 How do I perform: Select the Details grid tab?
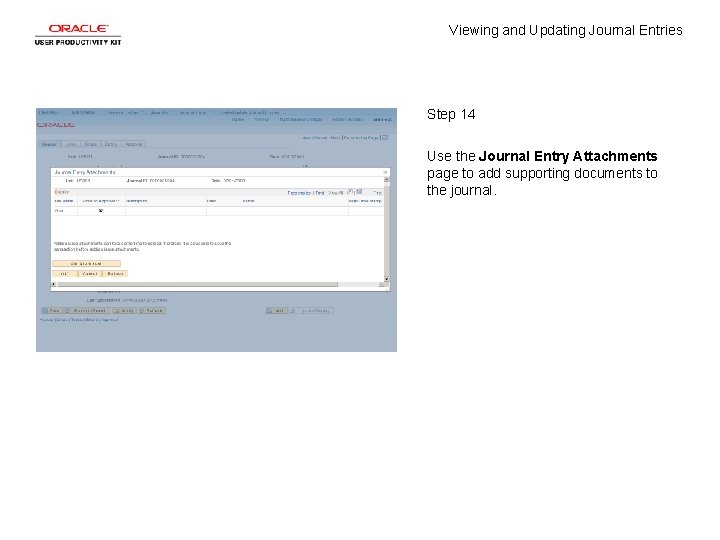tap(62, 192)
